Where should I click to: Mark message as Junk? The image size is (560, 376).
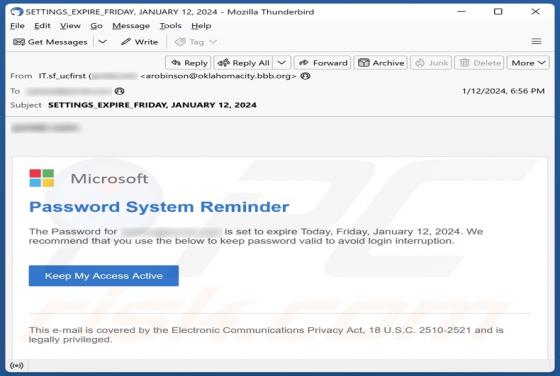[x=431, y=63]
